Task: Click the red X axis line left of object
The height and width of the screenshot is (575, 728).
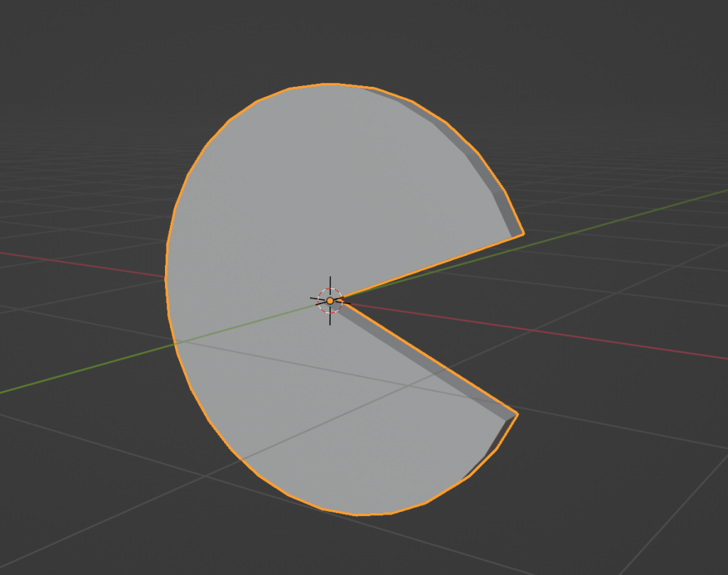Action: (85, 264)
